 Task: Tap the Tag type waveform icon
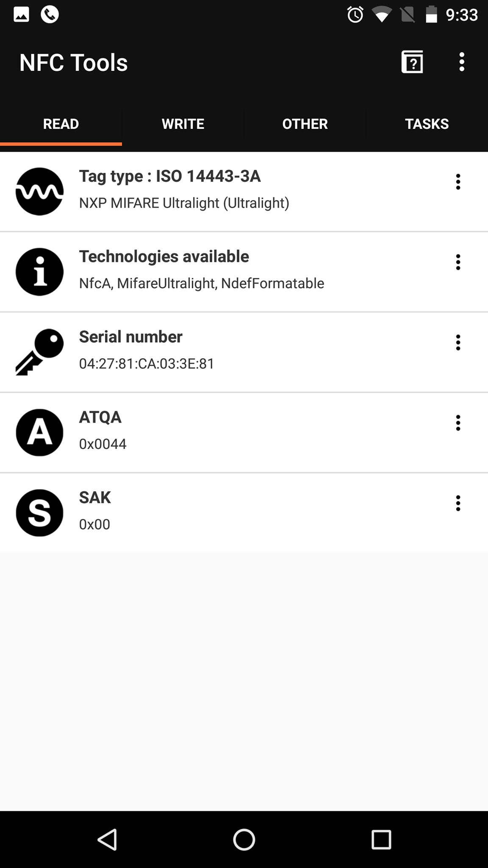39,192
